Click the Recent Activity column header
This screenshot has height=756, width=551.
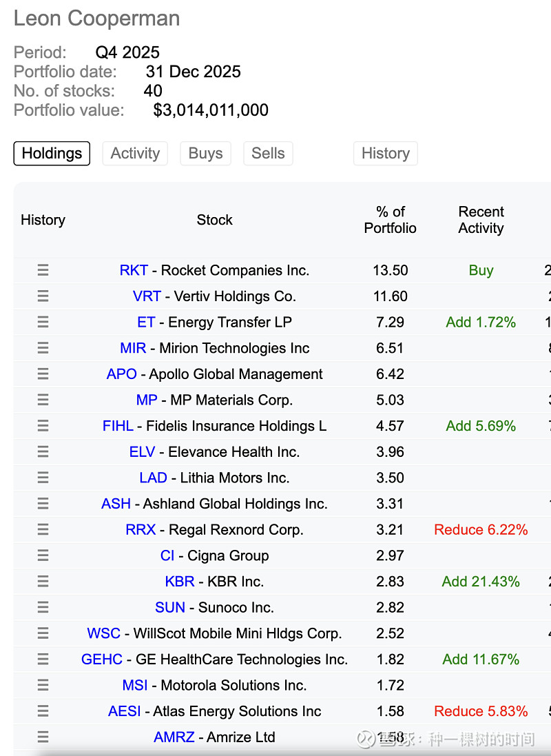(x=481, y=220)
